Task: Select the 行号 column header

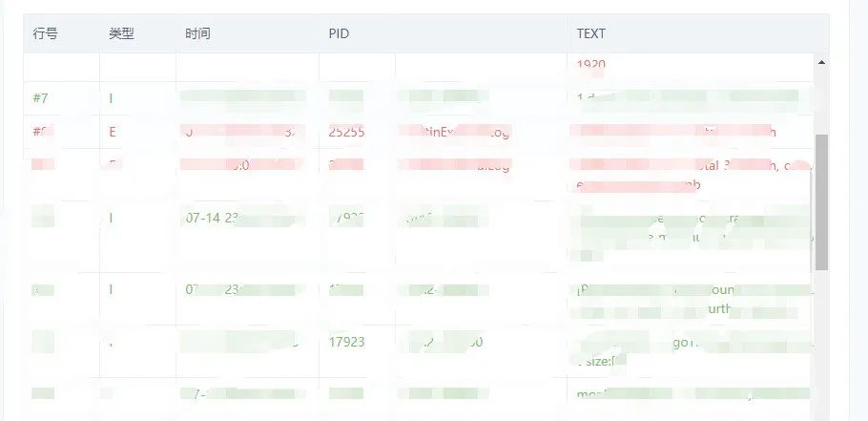Action: 46,33
